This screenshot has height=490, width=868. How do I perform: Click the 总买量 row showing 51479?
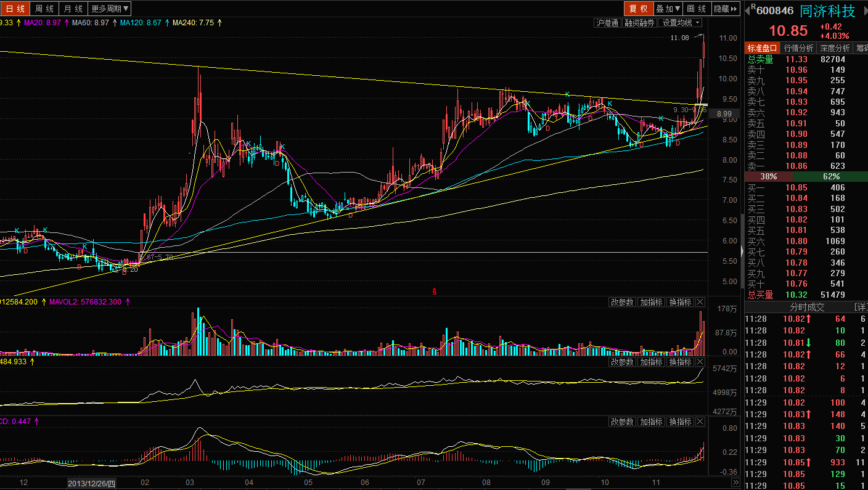pyautogui.click(x=806, y=295)
